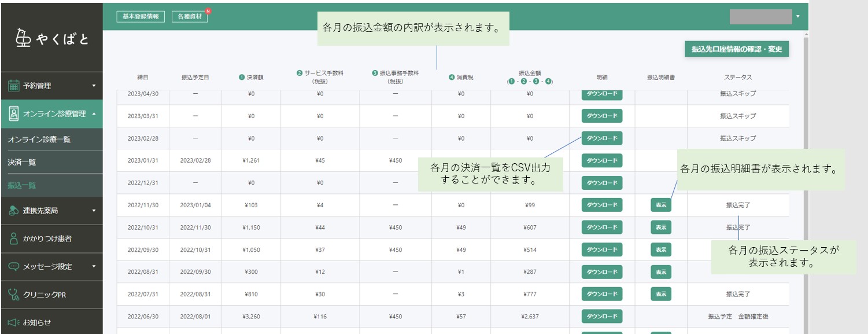The height and width of the screenshot is (334, 868).
Task: Download the statement for 2023/02/28
Action: click(602, 138)
